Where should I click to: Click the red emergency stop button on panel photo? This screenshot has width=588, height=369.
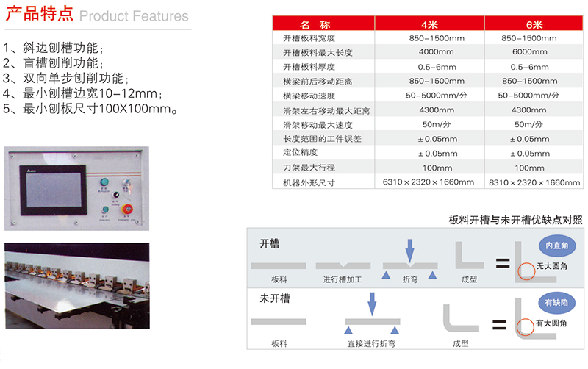tap(127, 209)
